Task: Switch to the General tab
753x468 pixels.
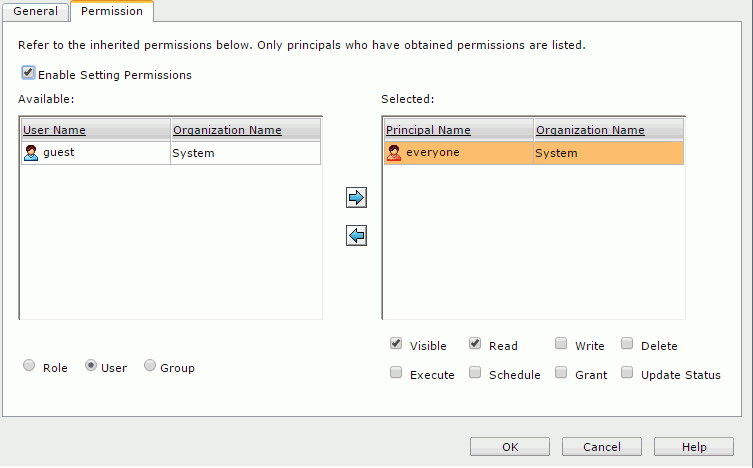Action: point(36,11)
